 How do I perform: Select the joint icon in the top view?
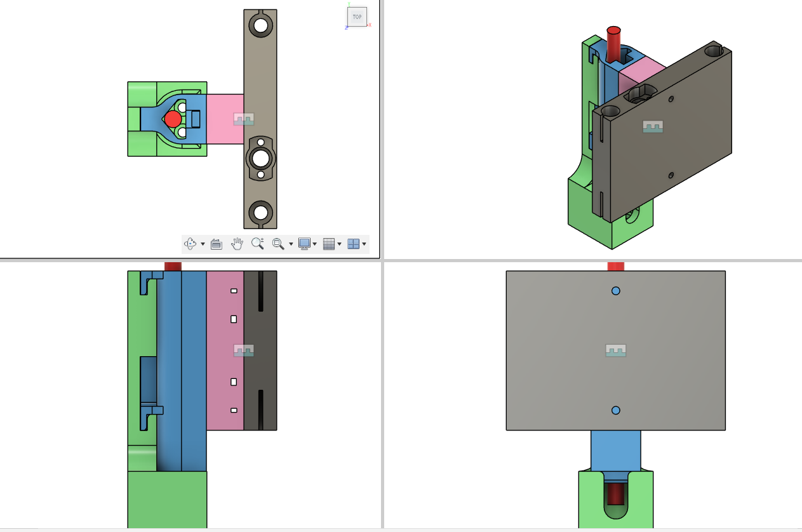(x=244, y=119)
